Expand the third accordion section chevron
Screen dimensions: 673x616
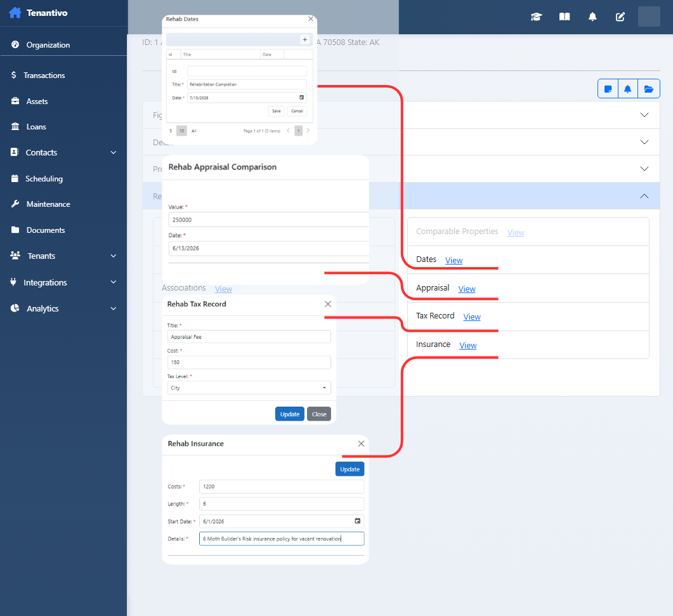pyautogui.click(x=644, y=169)
